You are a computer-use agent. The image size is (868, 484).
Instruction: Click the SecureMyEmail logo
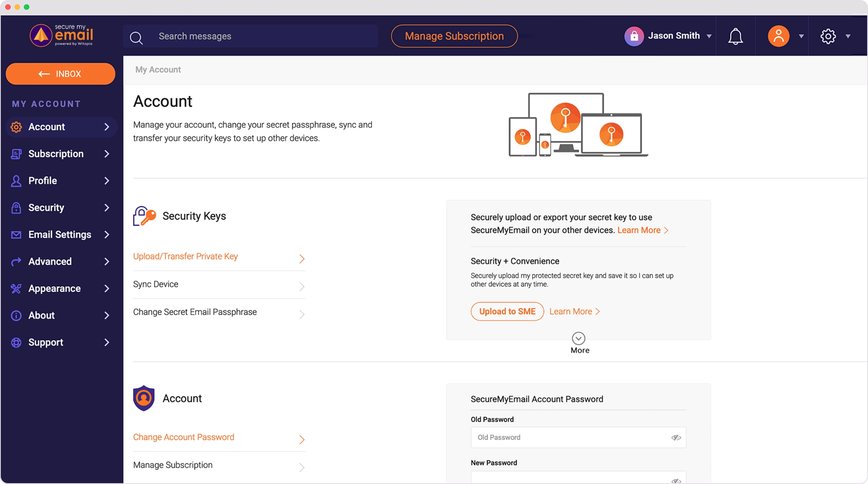[x=61, y=35]
